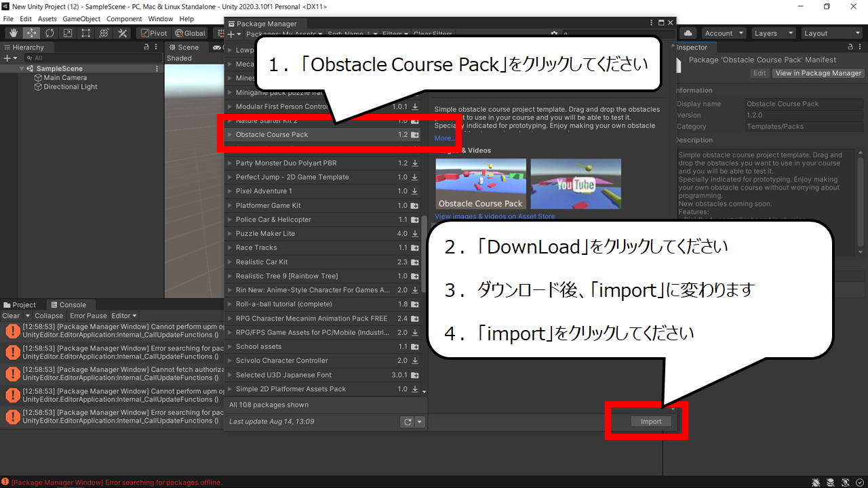
Task: Select the Scale tool
Action: click(68, 33)
